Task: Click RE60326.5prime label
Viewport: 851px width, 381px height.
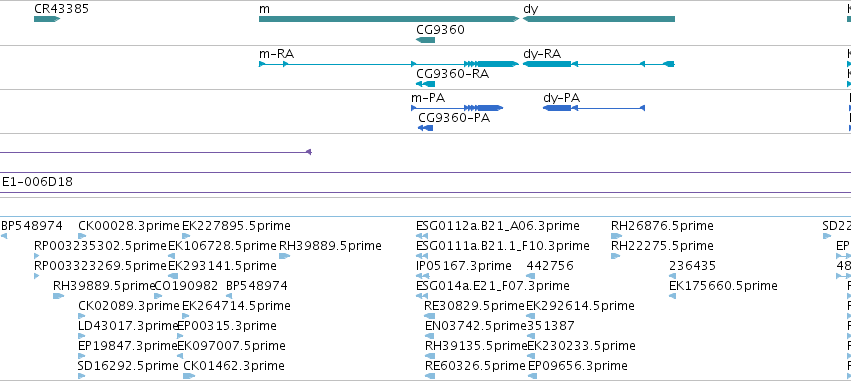Action: click(475, 366)
